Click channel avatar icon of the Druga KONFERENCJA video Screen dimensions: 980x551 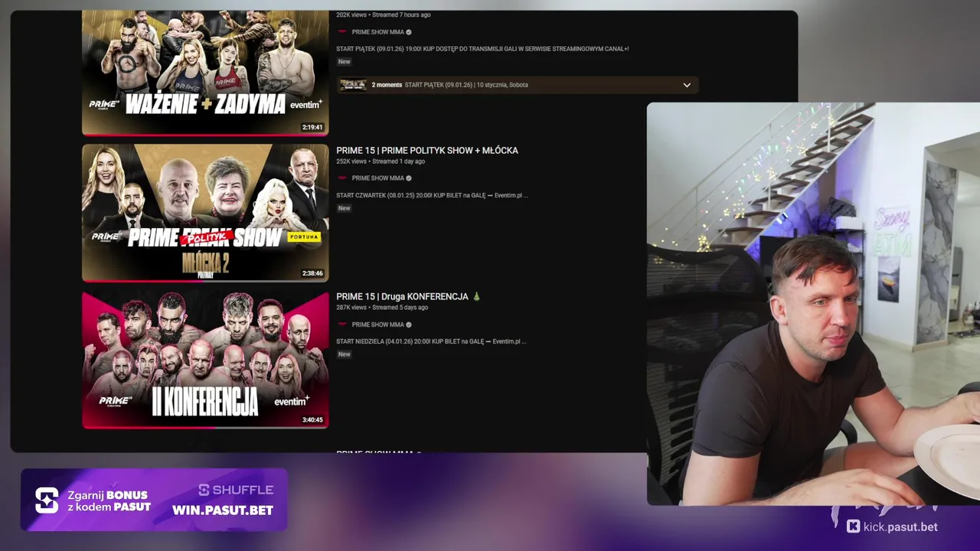click(x=342, y=324)
